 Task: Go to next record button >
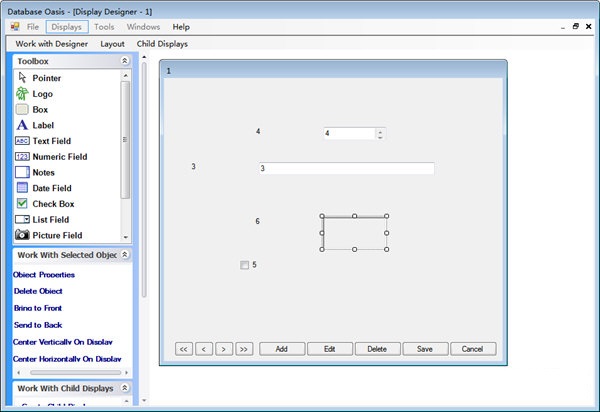[224, 349]
